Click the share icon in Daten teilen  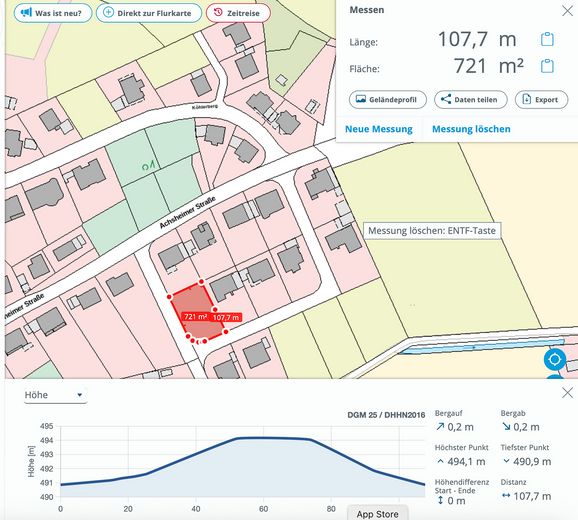click(x=446, y=99)
